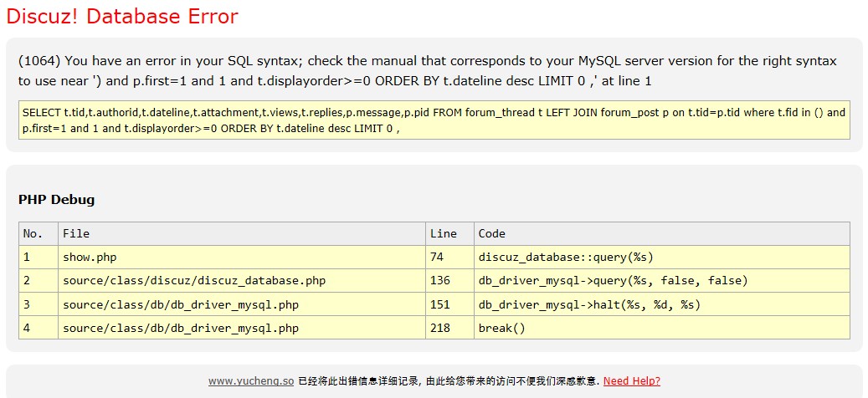
Task: Click the PHP Debug heading
Action: [x=56, y=200]
